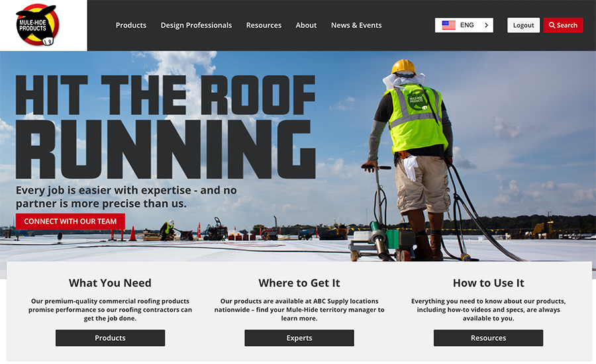Select the Where to Get It heading

pos(299,283)
